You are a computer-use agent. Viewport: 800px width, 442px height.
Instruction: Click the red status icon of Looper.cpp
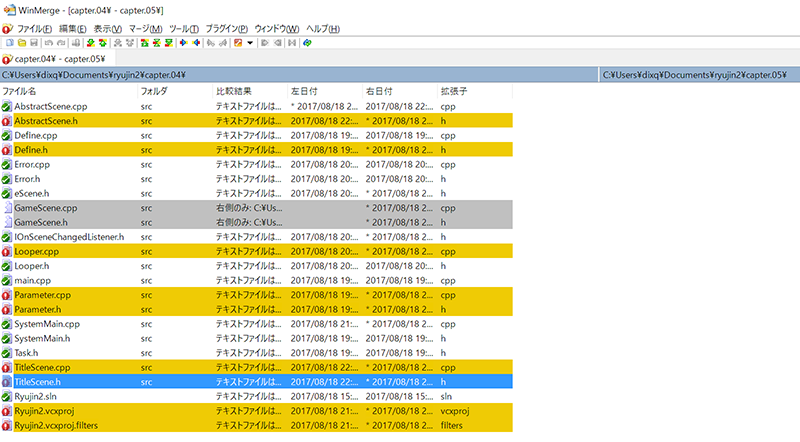click(x=6, y=251)
